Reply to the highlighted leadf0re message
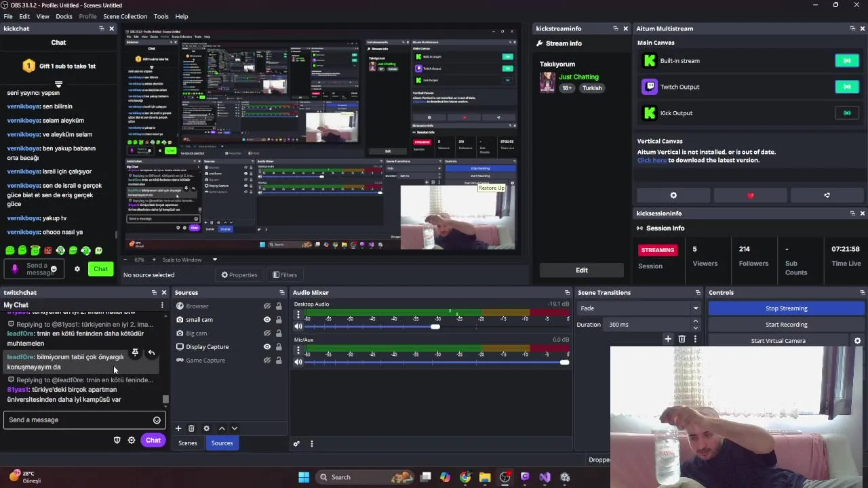 [x=151, y=353]
